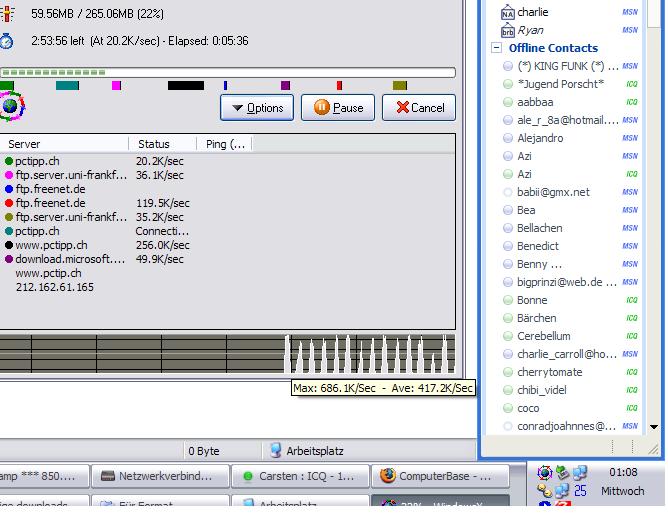The width and height of the screenshot is (668, 519).
Task: Click Ryan's brb status icon
Action: [507, 31]
